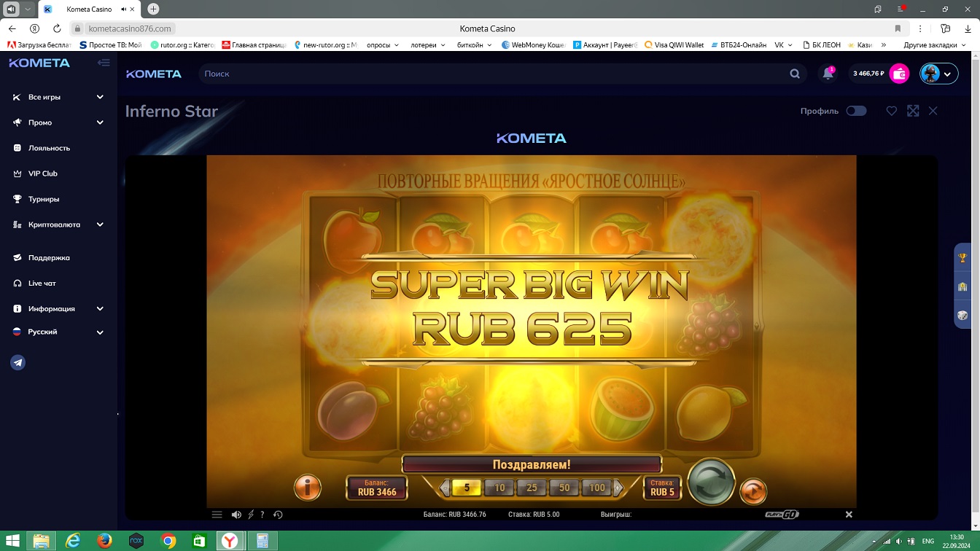Click the KOMETA logo in the sidebar
Screen dimensions: 980x551
click(39, 63)
